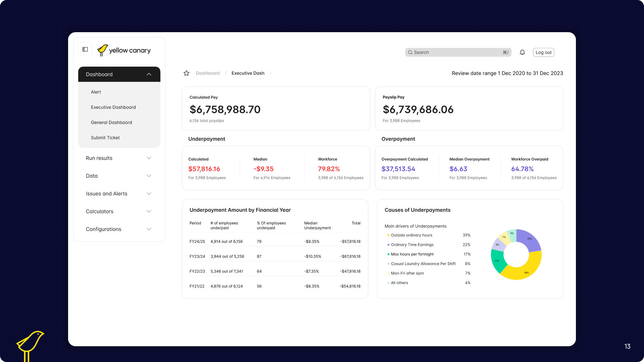This screenshot has height=362, width=644.
Task: Click the 3,944 out of 5,256 cell
Action: 227,256
